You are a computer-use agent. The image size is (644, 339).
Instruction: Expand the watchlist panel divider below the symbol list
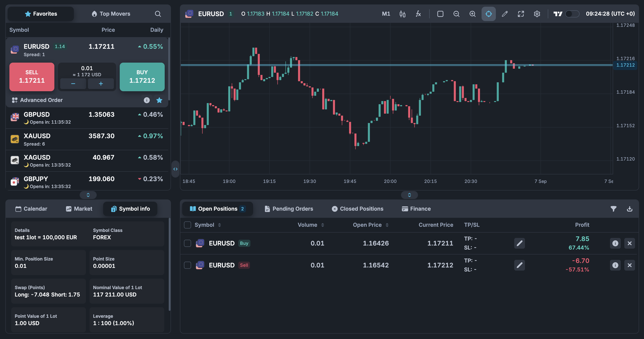tap(88, 195)
